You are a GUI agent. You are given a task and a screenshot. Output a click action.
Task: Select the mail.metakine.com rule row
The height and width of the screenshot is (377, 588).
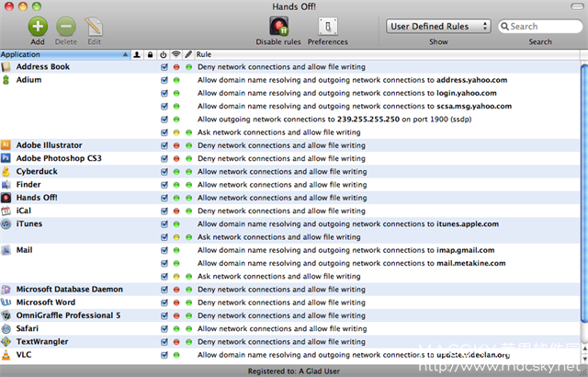(x=290, y=263)
